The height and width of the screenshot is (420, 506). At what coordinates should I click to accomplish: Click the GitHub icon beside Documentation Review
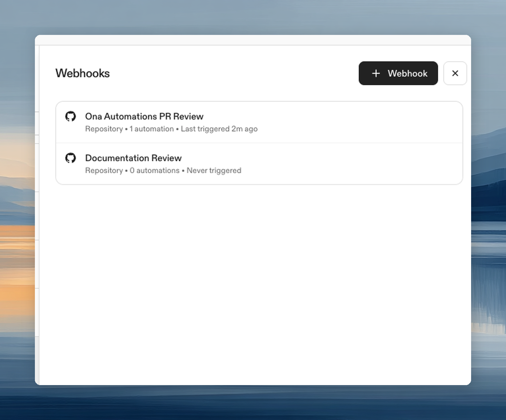[71, 158]
